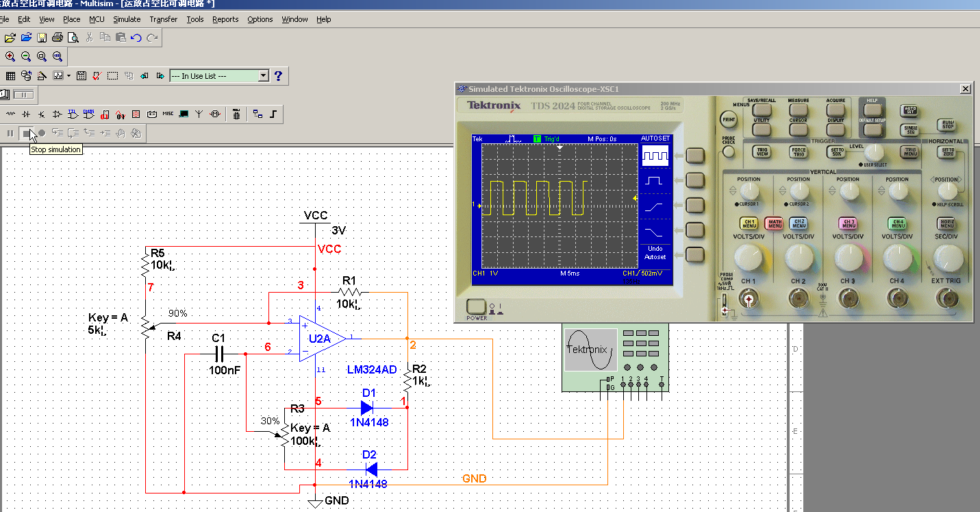980x512 pixels.
Task: Click the Save file icon in toolbar
Action: pyautogui.click(x=42, y=37)
